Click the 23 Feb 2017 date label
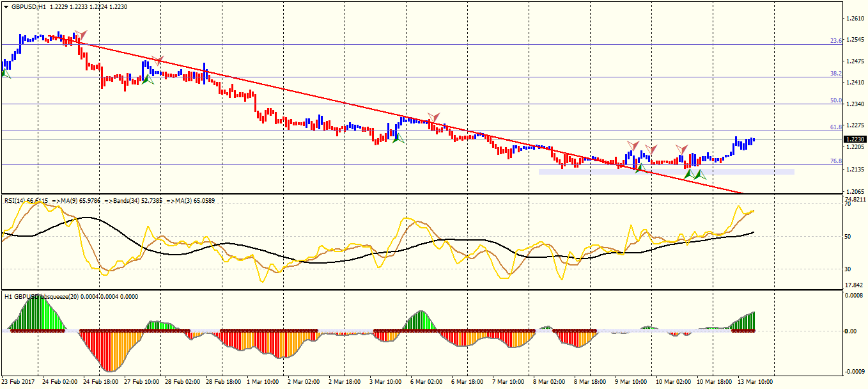The image size is (868, 389). pos(19,382)
